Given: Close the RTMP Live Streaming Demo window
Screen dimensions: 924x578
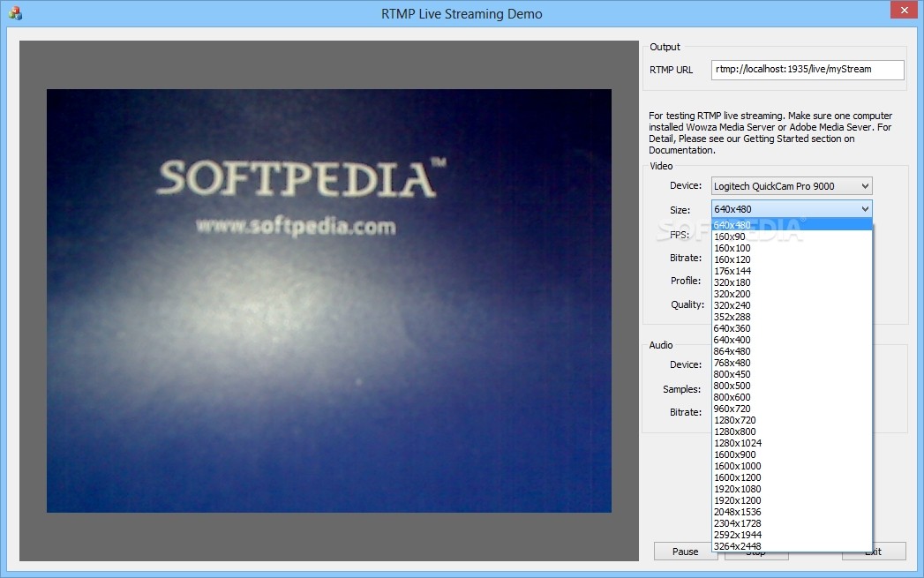Looking at the screenshot, I should click(904, 10).
